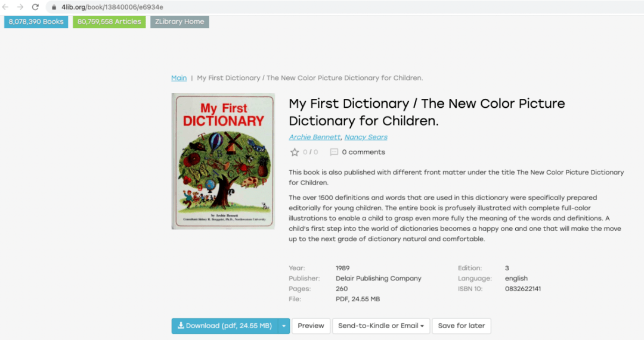Click the lock icon in the address bar
Image resolution: width=644 pixels, height=340 pixels.
[x=54, y=7]
